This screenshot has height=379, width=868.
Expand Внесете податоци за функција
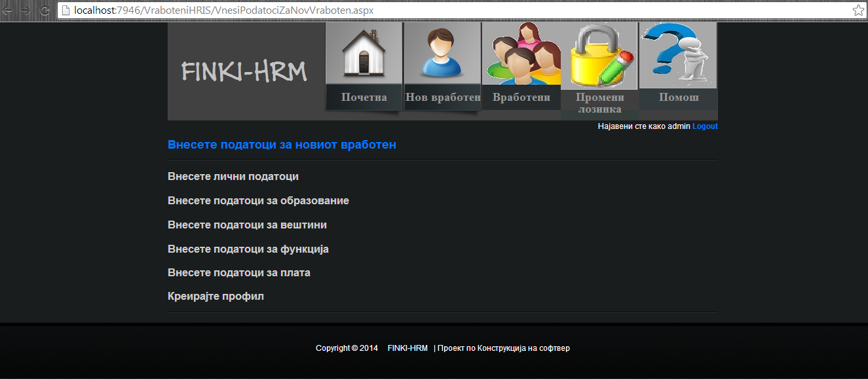pos(248,249)
